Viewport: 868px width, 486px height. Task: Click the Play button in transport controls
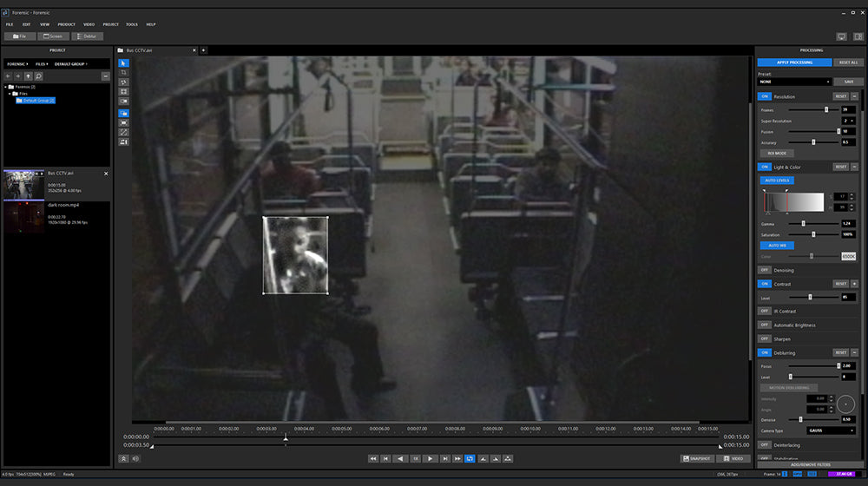tap(429, 458)
